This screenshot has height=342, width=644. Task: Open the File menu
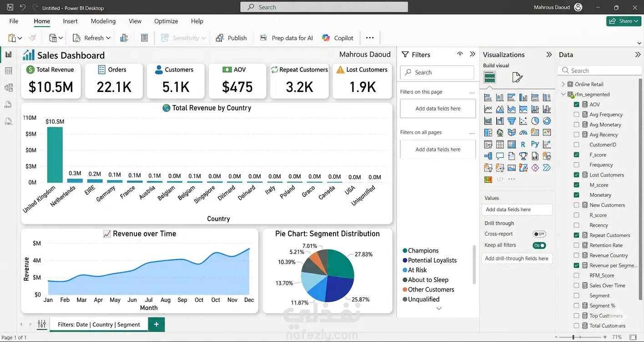pyautogui.click(x=14, y=21)
